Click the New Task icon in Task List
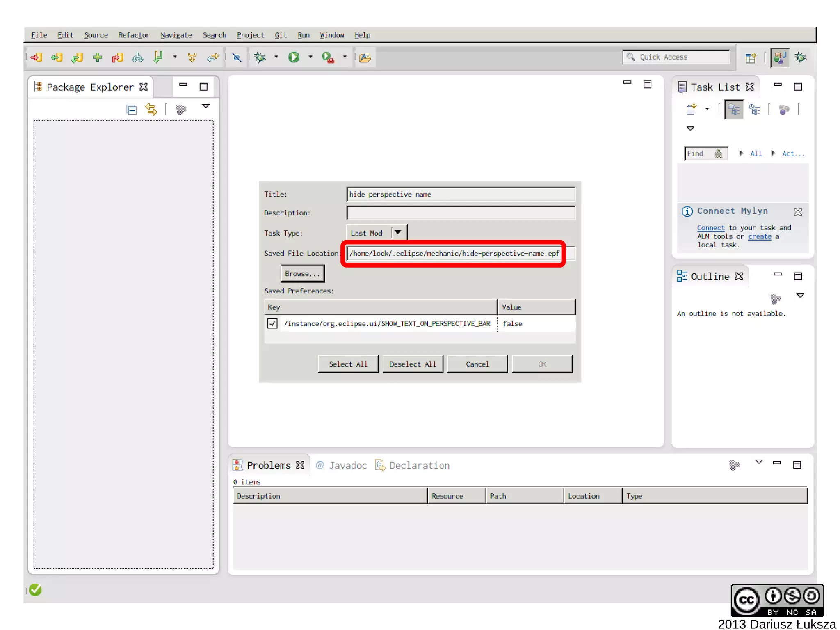Screen dimensions: 840x630 (x=692, y=109)
